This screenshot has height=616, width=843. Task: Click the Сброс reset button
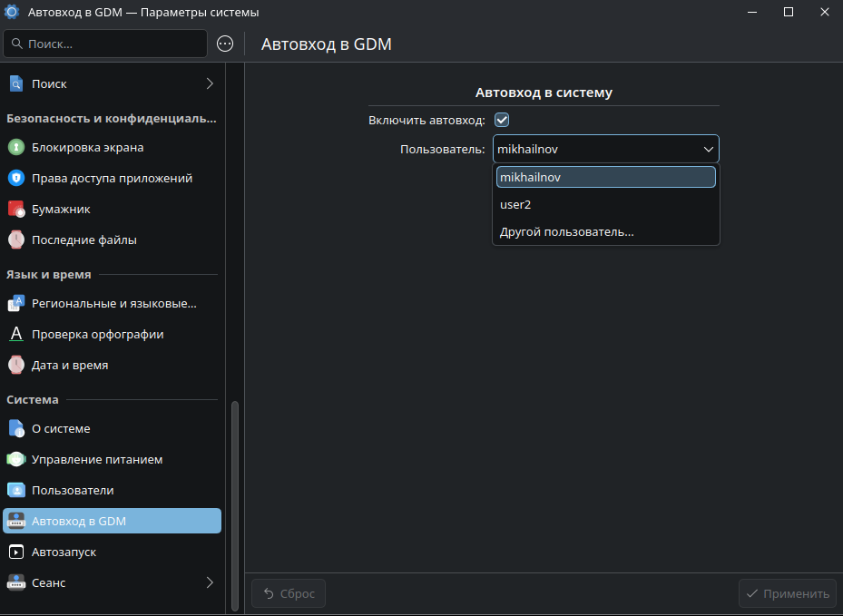[x=289, y=593]
